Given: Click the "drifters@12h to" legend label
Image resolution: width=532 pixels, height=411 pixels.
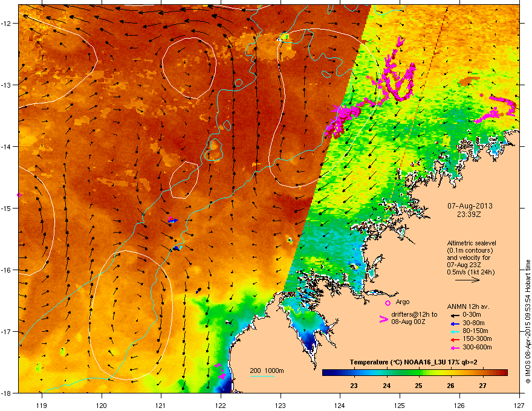Looking at the screenshot, I should [414, 315].
